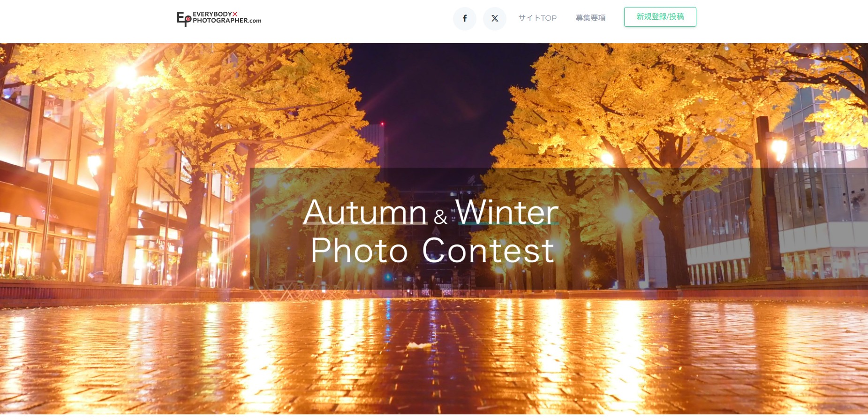Click the red × in the logo
868x420 pixels.
tap(235, 14)
